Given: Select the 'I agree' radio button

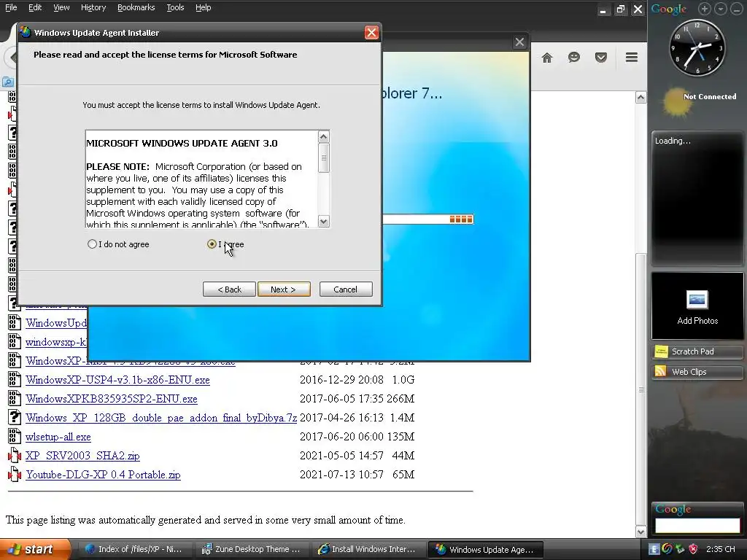Looking at the screenshot, I should click(212, 244).
